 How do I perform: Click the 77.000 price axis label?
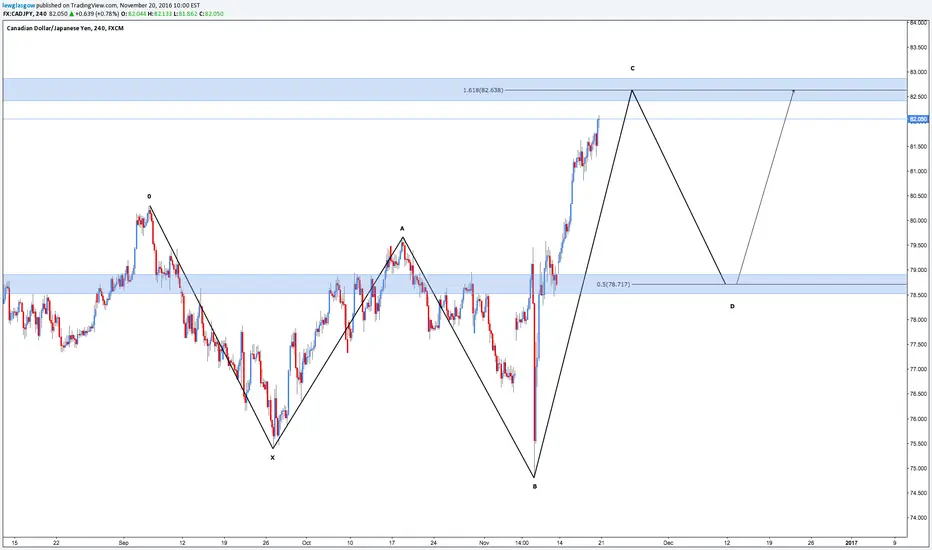click(918, 369)
